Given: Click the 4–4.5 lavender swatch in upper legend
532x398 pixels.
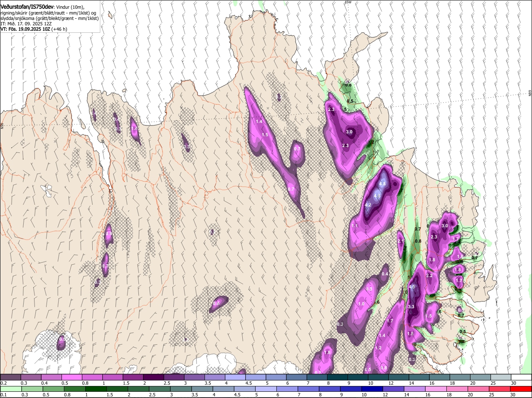Looking at the screenshot, I should 235,377.
